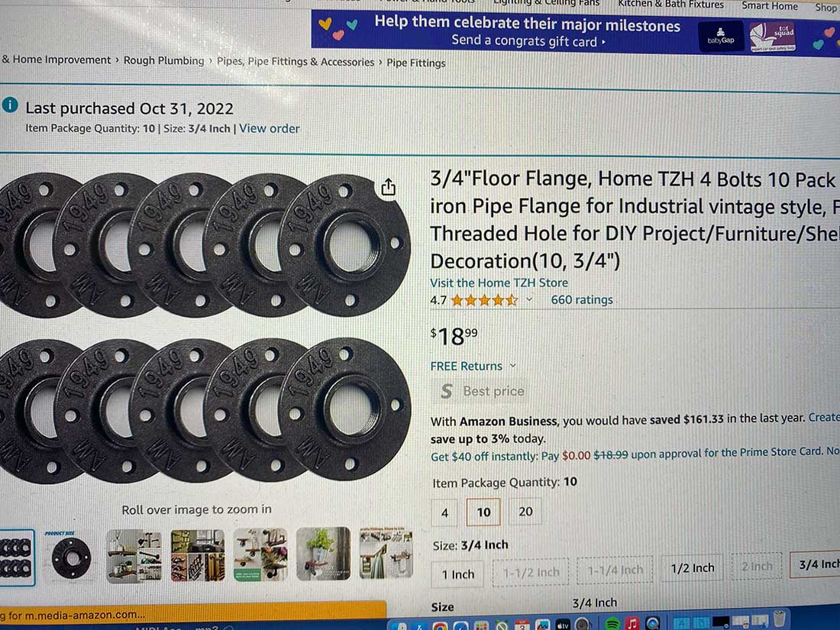Image resolution: width=840 pixels, height=630 pixels.
Task: Click the info icon beside Last purchased
Action: [x=10, y=105]
